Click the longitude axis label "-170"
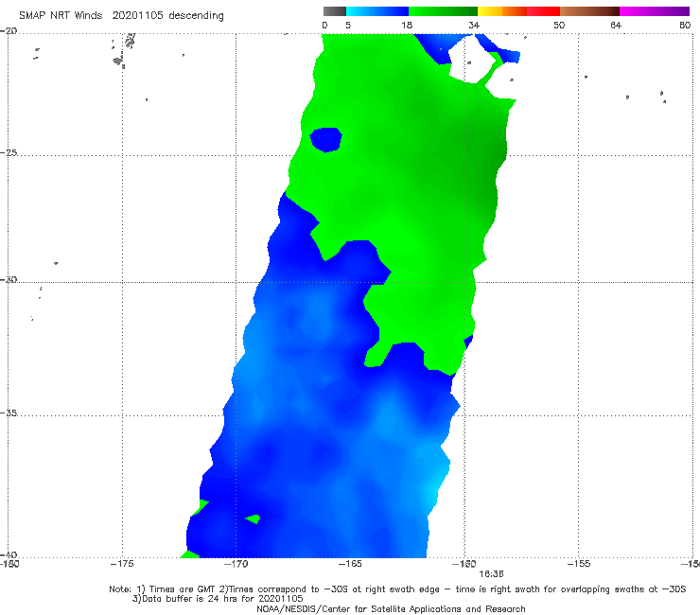 coord(236,564)
